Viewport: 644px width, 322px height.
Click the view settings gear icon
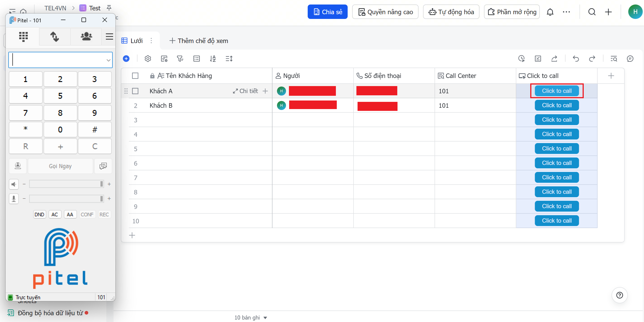[x=148, y=59]
